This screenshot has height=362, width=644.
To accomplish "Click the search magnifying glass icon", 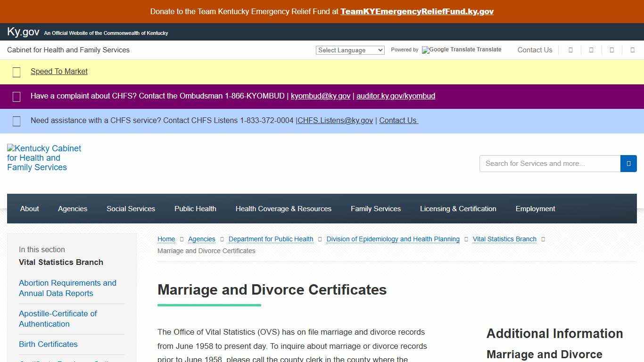I will pos(628,164).
